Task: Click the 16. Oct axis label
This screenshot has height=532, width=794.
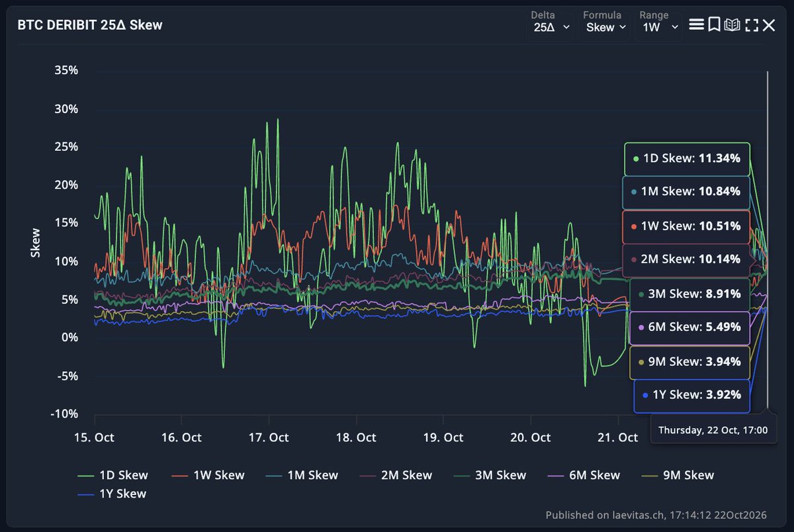Action: (182, 437)
